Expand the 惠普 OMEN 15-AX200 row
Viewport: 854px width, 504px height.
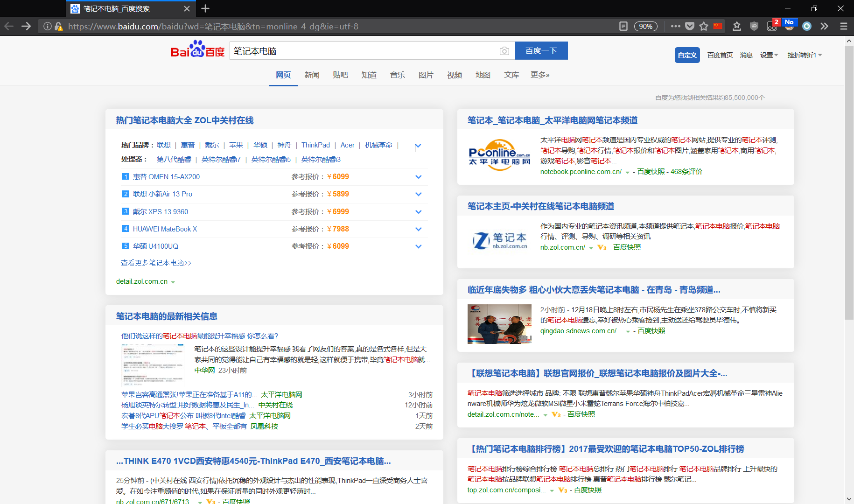click(418, 177)
